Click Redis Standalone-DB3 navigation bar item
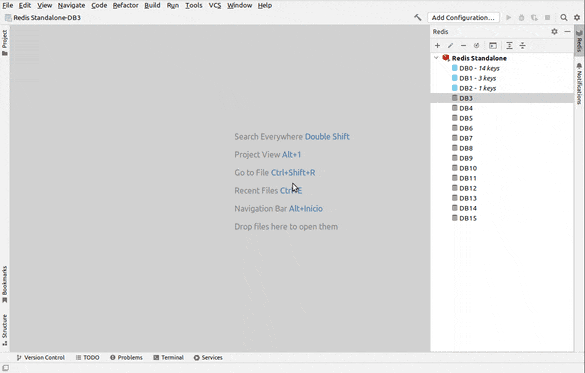The image size is (585, 373). [x=43, y=18]
